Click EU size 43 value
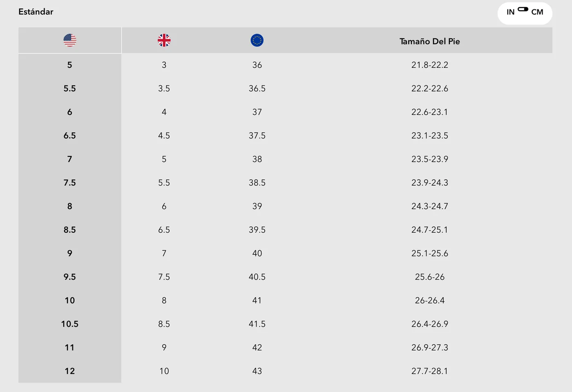572x392 pixels. pos(257,371)
